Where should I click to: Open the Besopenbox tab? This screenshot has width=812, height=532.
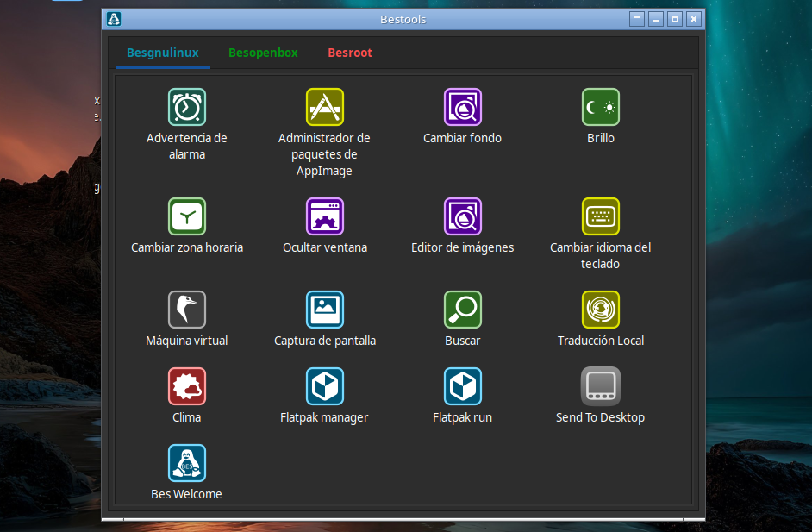pos(263,53)
